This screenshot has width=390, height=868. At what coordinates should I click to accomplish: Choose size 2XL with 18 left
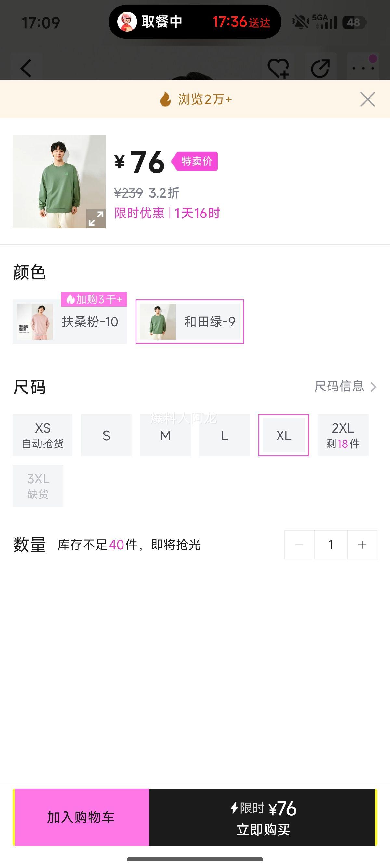pyautogui.click(x=343, y=435)
